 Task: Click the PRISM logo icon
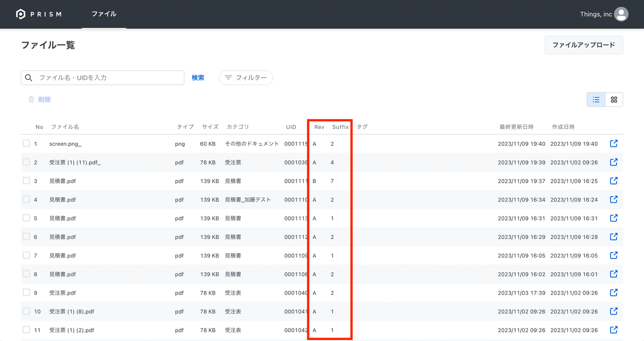tap(21, 14)
